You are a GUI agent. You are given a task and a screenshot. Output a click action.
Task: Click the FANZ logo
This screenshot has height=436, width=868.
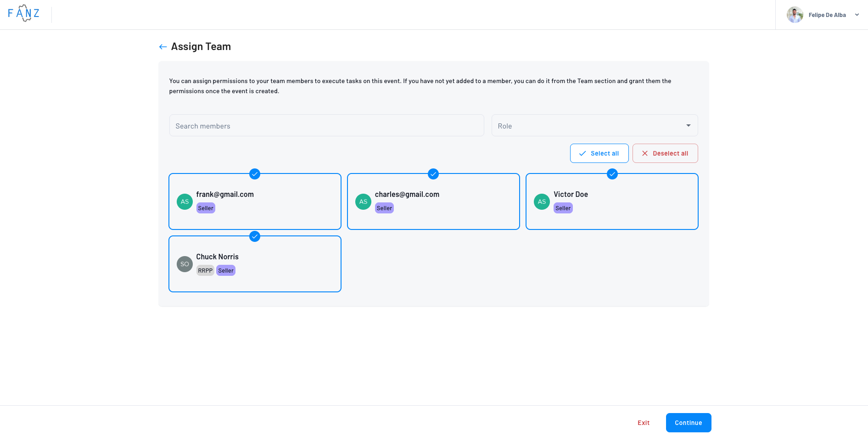(x=24, y=14)
